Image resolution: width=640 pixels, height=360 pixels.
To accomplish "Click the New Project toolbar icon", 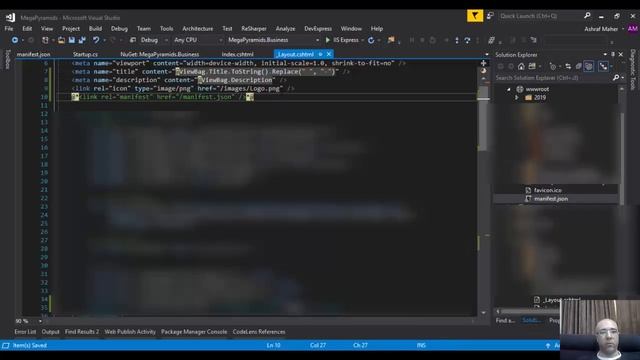I will [45, 40].
